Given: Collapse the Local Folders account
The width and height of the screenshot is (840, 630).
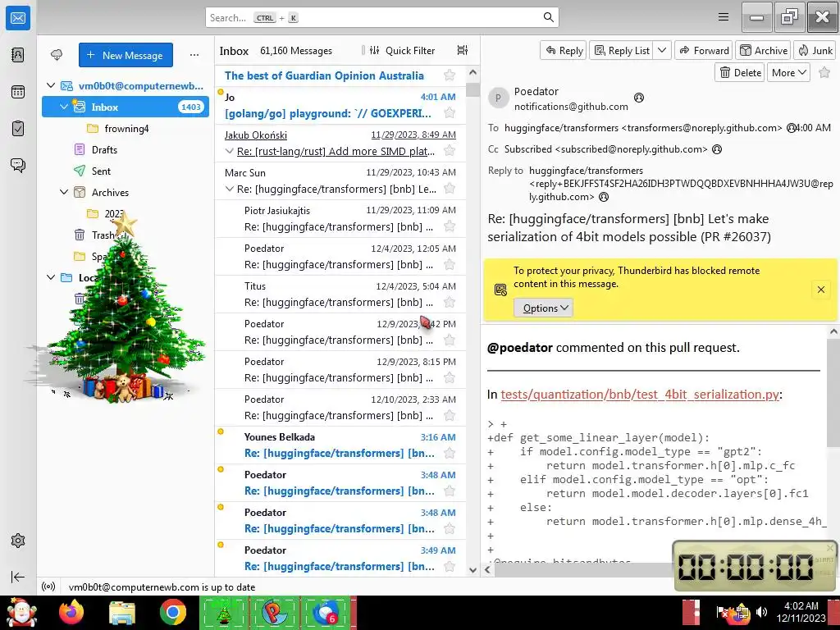Looking at the screenshot, I should [x=51, y=277].
